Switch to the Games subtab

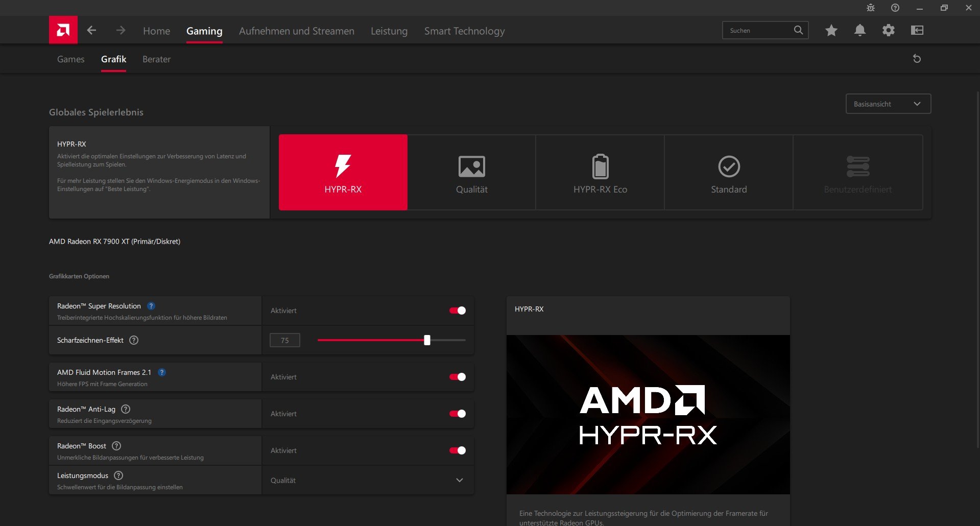[x=71, y=59]
